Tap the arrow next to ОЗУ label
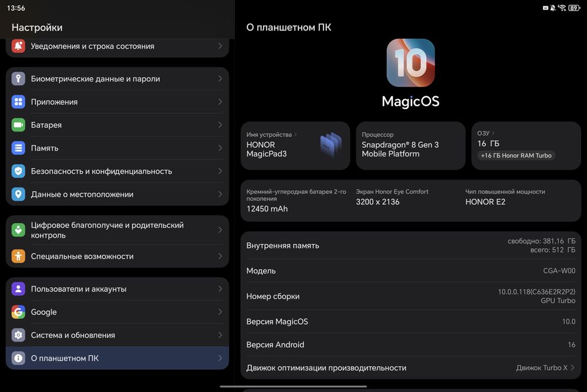Screen dimensions: 587x392 (x=493, y=133)
